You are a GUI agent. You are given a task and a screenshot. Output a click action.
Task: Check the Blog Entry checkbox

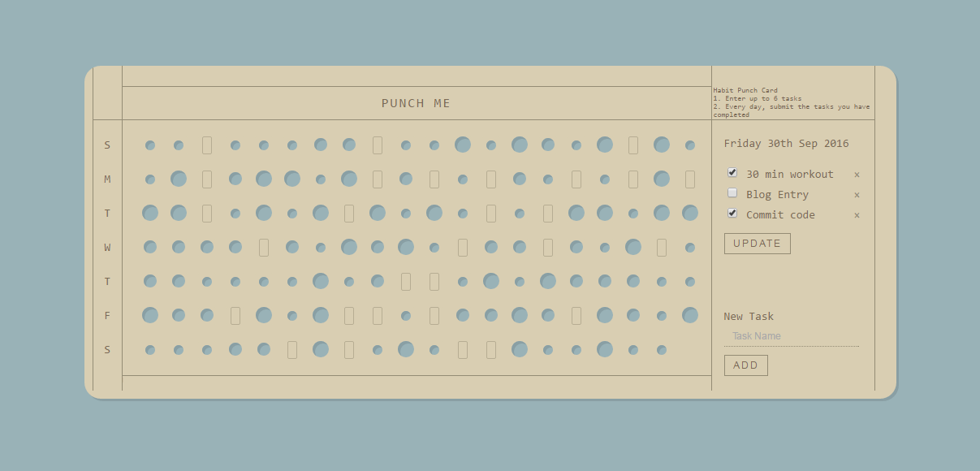pyautogui.click(x=732, y=193)
